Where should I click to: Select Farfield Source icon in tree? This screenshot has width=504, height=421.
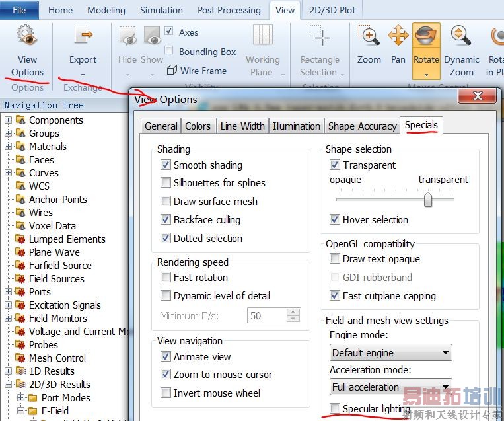20,265
